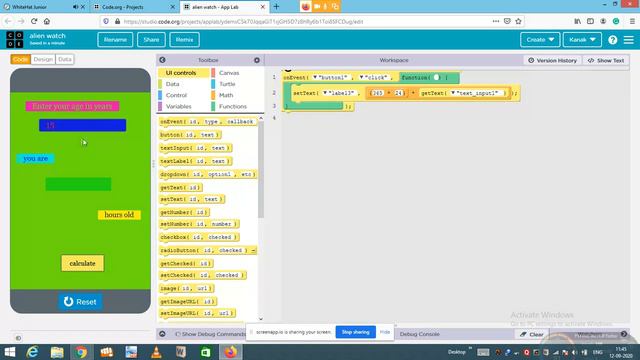Switch to Data mode tab
The width and height of the screenshot is (640, 360).
(64, 59)
